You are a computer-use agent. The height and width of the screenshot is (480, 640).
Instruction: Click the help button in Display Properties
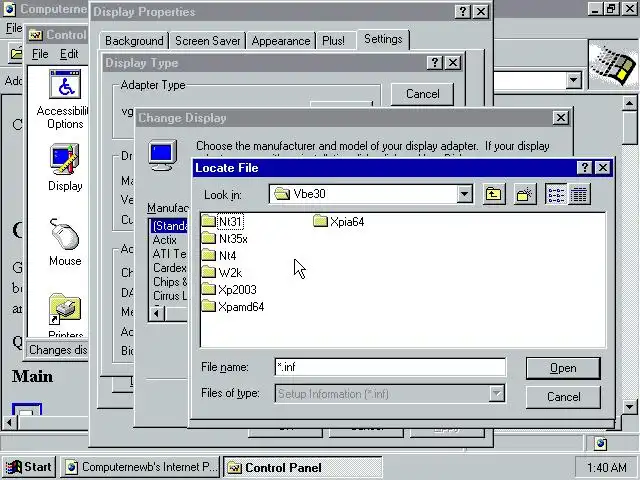point(462,11)
